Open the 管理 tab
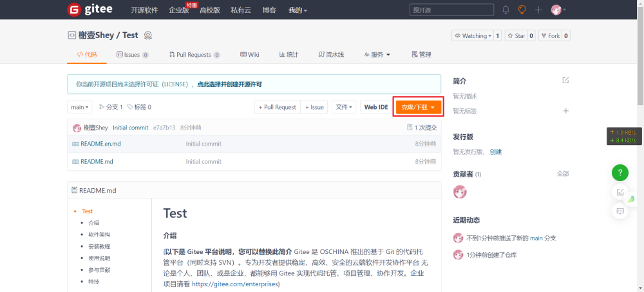644x292 pixels. (421, 55)
